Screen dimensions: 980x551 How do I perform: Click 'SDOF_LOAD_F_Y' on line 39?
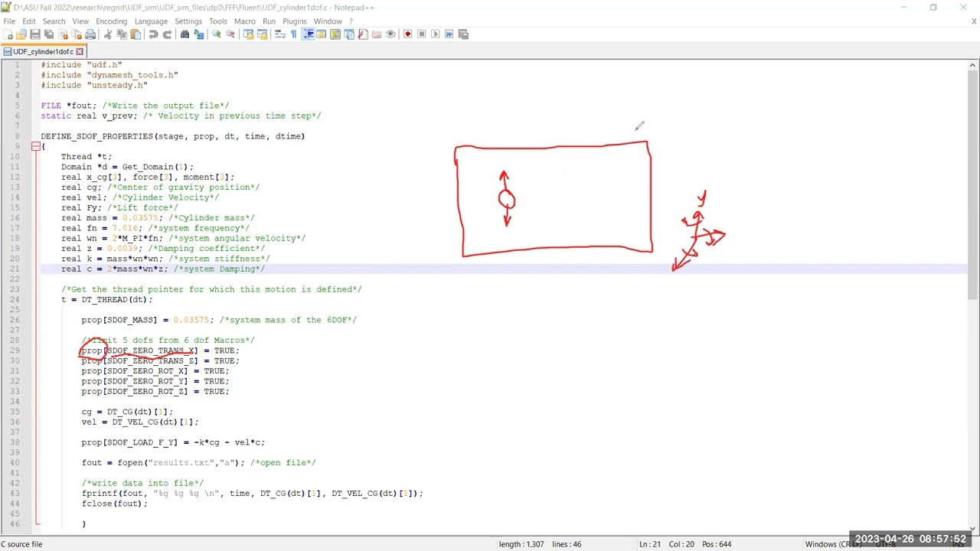(x=140, y=442)
